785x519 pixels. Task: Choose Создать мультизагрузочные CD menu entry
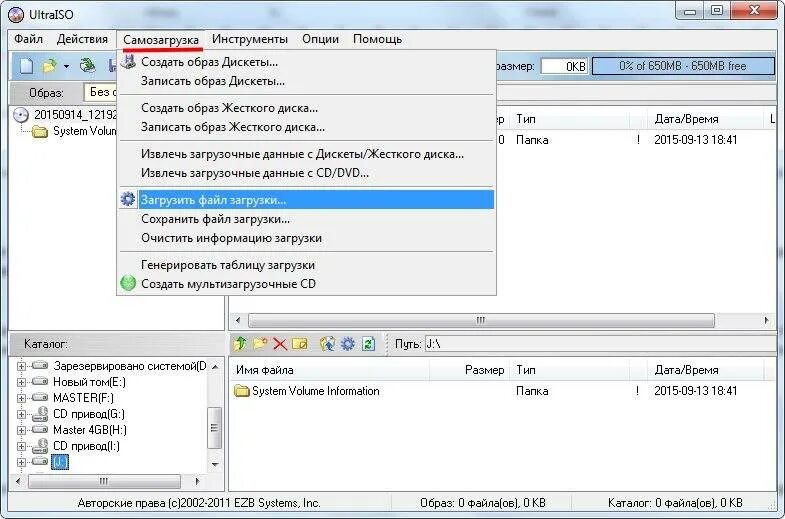pyautogui.click(x=306, y=284)
